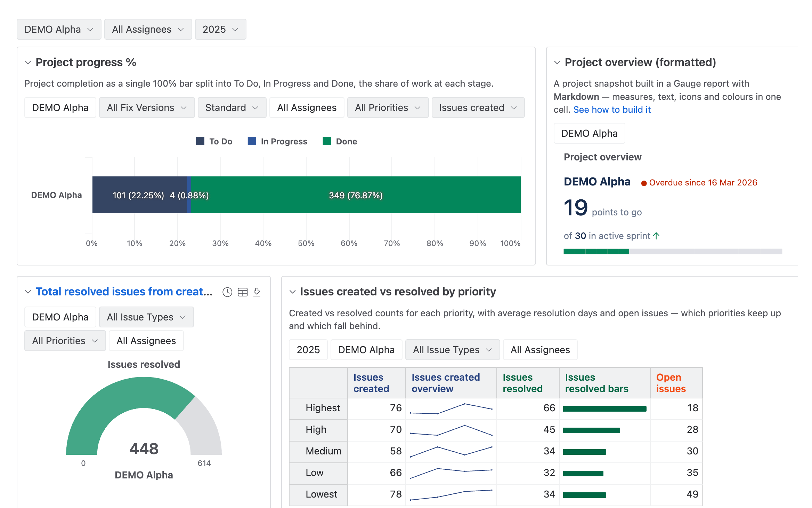This screenshot has width=812, height=508.
Task: Click All Assignees filter in Project progress
Action: (307, 108)
